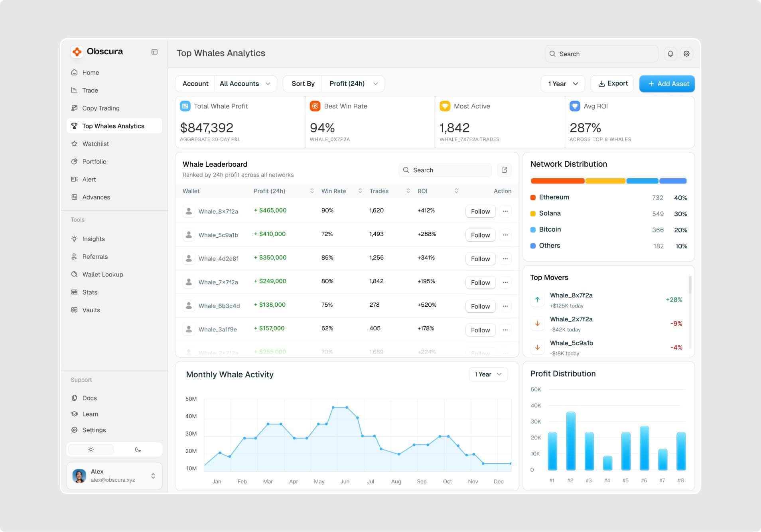Screen dimensions: 761x532
Task: Open notifications bell icon
Action: (x=670, y=53)
